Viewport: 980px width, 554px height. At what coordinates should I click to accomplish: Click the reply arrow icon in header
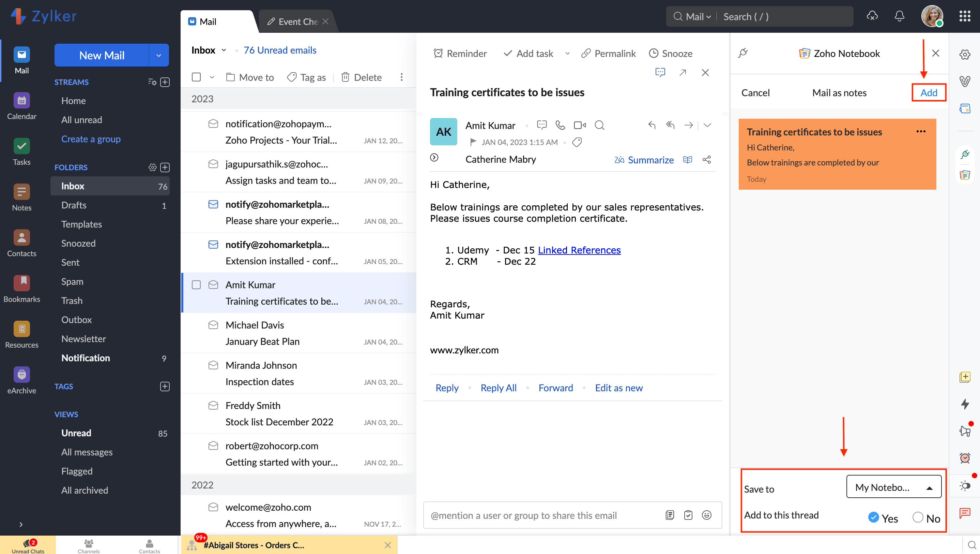652,125
